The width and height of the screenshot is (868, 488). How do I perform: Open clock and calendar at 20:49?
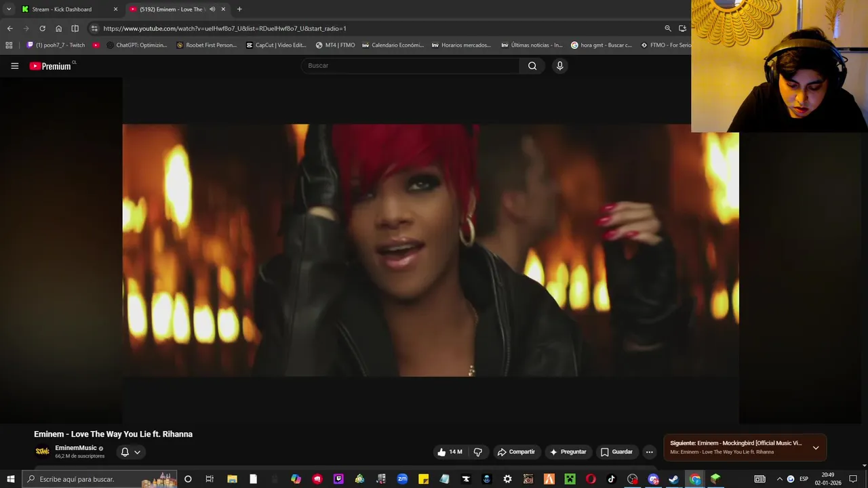[828, 479]
